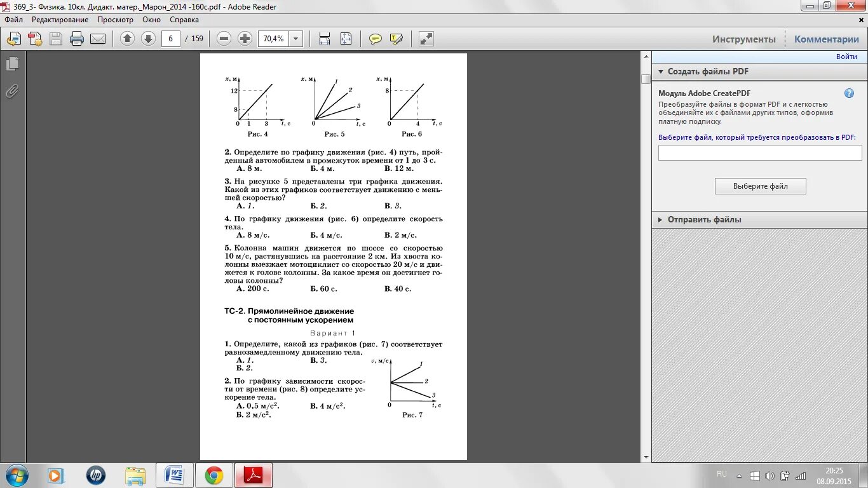
Task: Click answer option А. 200 с.
Action: pyautogui.click(x=253, y=288)
